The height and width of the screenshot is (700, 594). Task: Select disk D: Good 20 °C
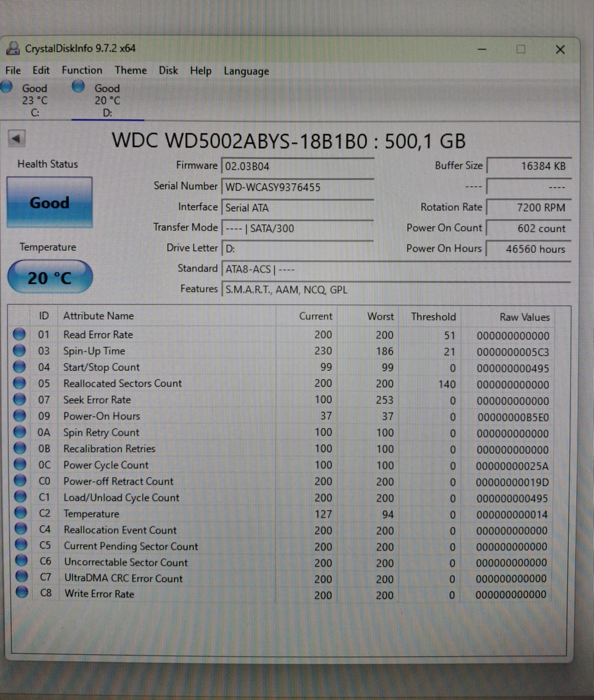coord(108,100)
